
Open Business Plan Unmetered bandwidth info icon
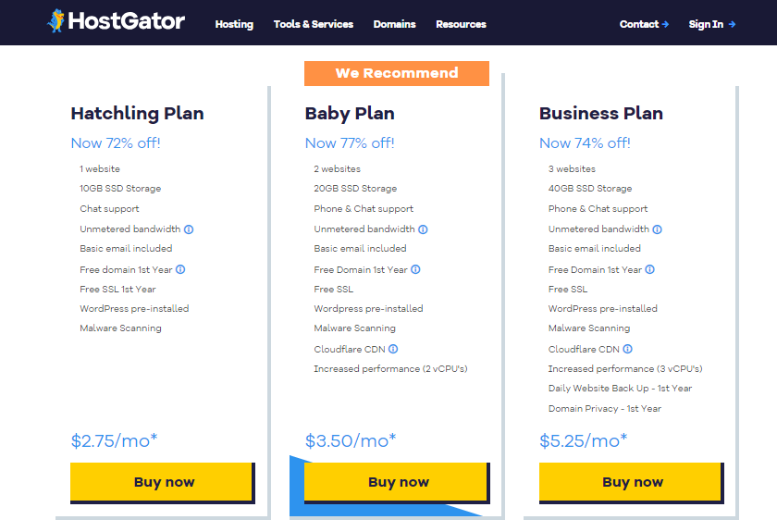[x=657, y=229]
